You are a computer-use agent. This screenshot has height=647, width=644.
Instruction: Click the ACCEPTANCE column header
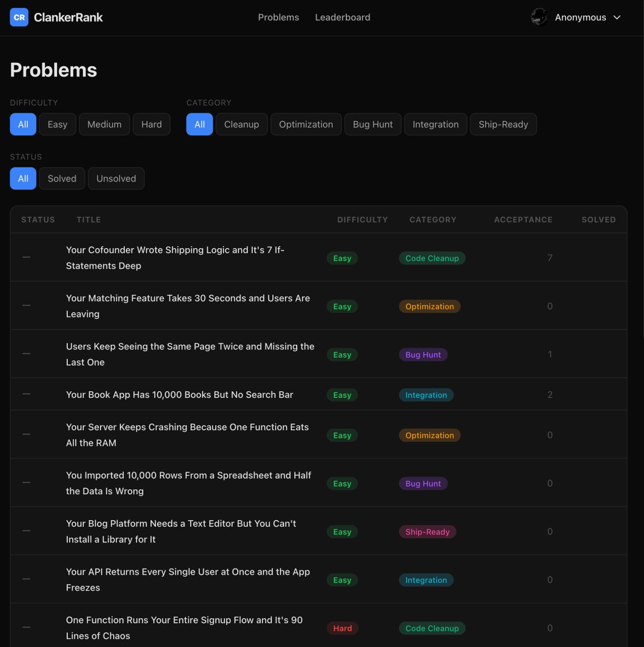click(523, 220)
